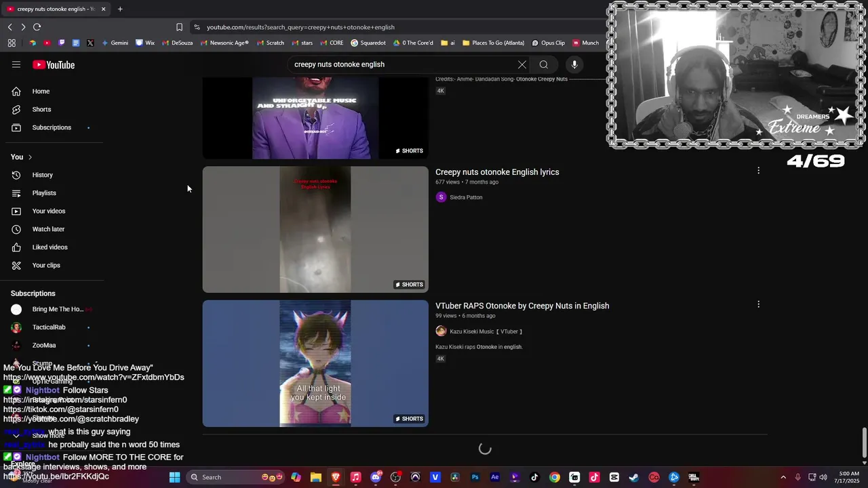The image size is (868, 488).
Task: Expand the You section chevron
Action: [30, 157]
